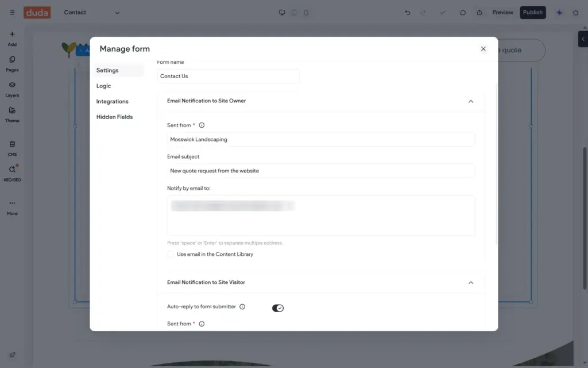Open the Pages panel
The height and width of the screenshot is (368, 588).
pyautogui.click(x=12, y=64)
